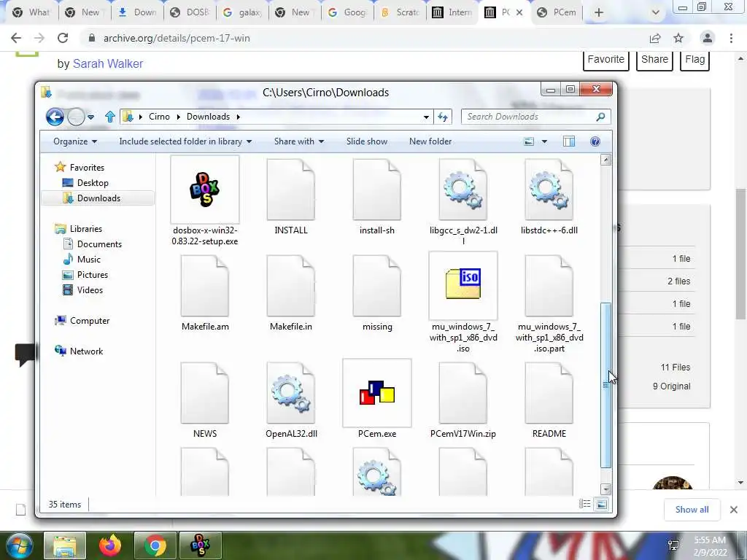The image size is (747, 560).
Task: Expand the address bar history dropdown
Action: click(426, 117)
